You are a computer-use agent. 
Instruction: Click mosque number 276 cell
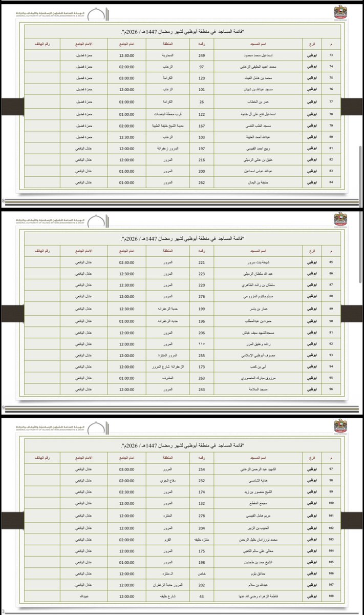(x=202, y=295)
